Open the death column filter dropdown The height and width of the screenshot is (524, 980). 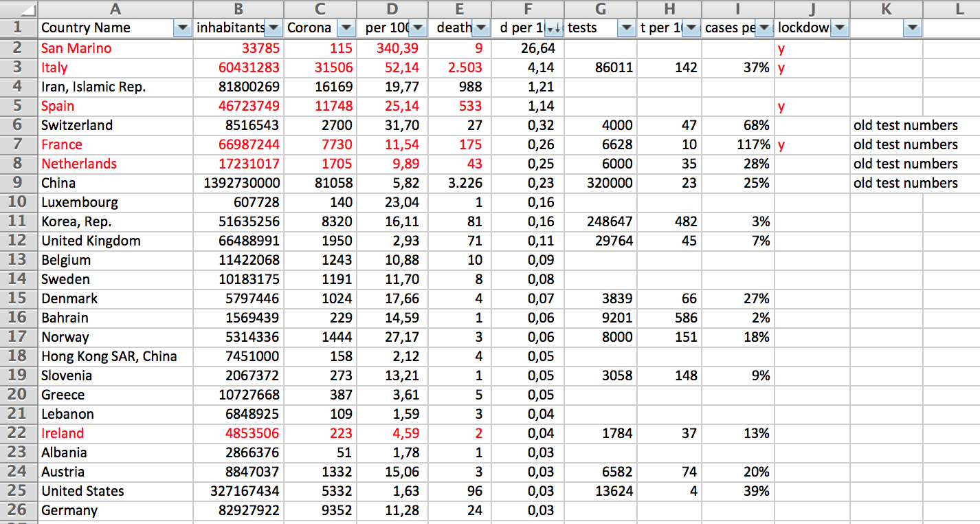(x=482, y=28)
